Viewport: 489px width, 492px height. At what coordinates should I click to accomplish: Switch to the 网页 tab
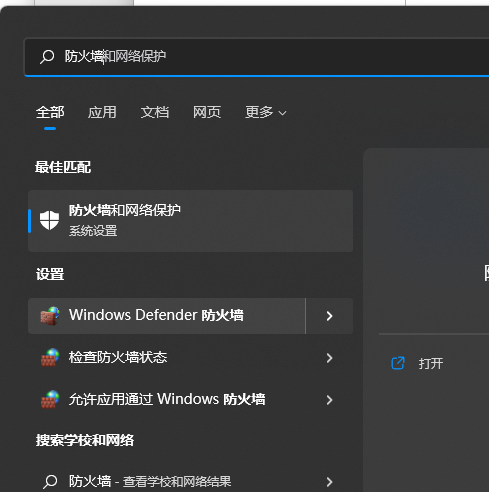(x=207, y=112)
